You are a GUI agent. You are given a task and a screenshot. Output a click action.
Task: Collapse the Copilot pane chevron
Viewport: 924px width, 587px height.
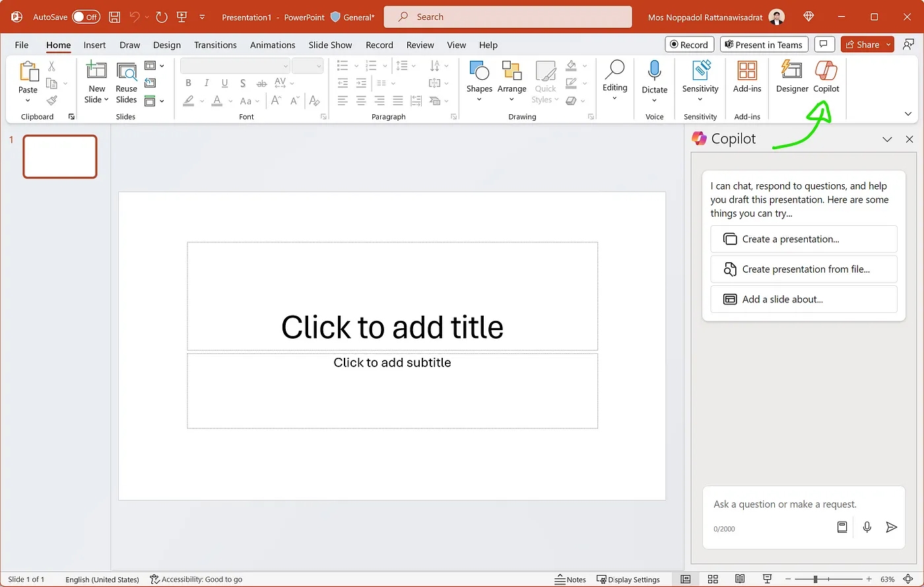887,139
